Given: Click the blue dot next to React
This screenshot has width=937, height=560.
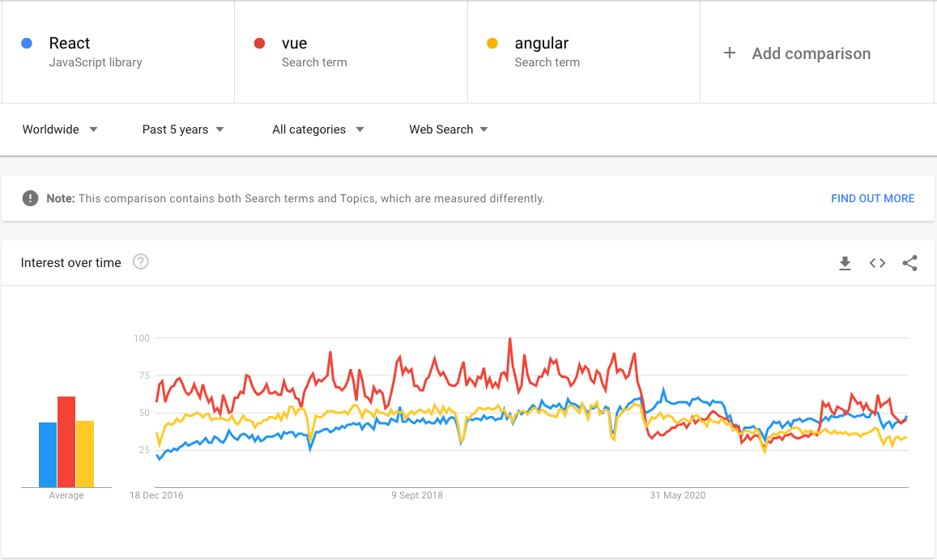Looking at the screenshot, I should [28, 44].
